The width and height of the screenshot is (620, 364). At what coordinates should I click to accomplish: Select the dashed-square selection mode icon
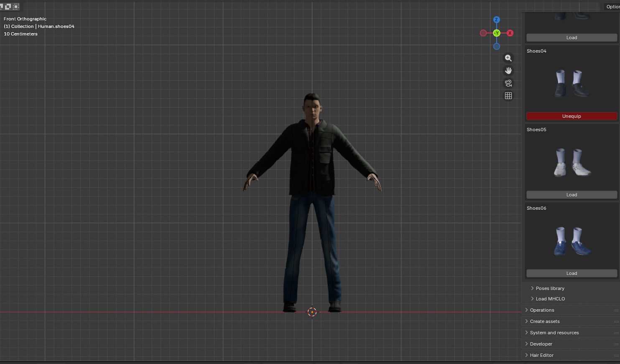(x=16, y=6)
